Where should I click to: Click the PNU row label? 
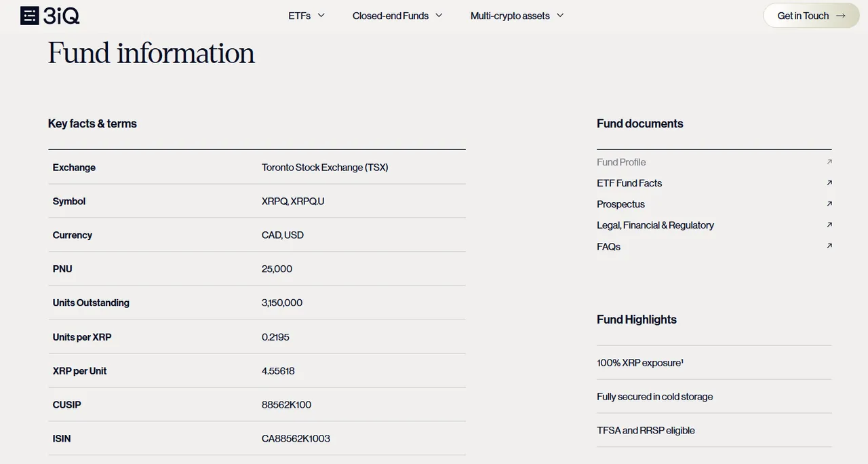(62, 269)
